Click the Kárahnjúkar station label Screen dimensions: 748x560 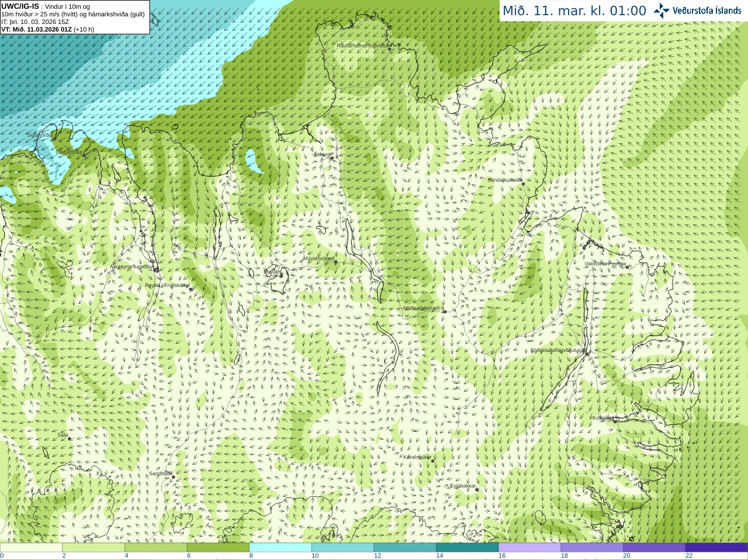(417, 457)
